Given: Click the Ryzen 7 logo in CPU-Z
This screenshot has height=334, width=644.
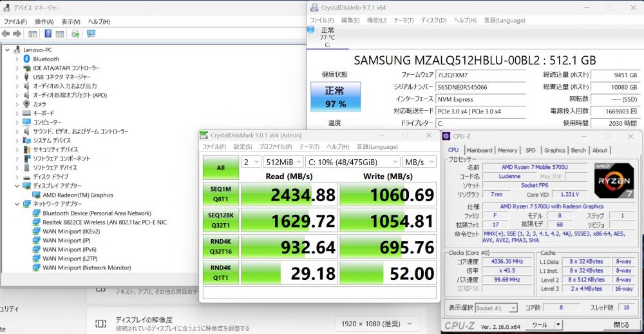Looking at the screenshot, I should pos(614,181).
